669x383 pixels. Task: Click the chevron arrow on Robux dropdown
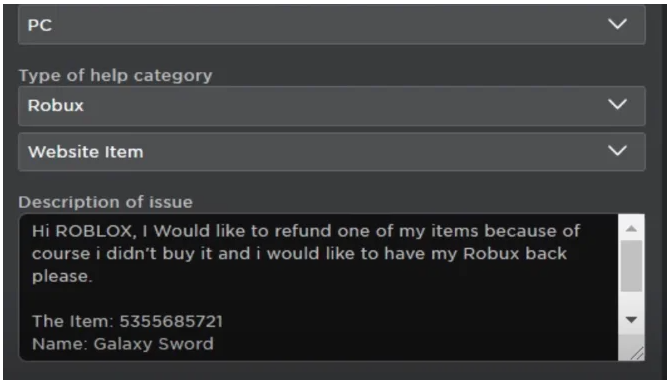(617, 104)
